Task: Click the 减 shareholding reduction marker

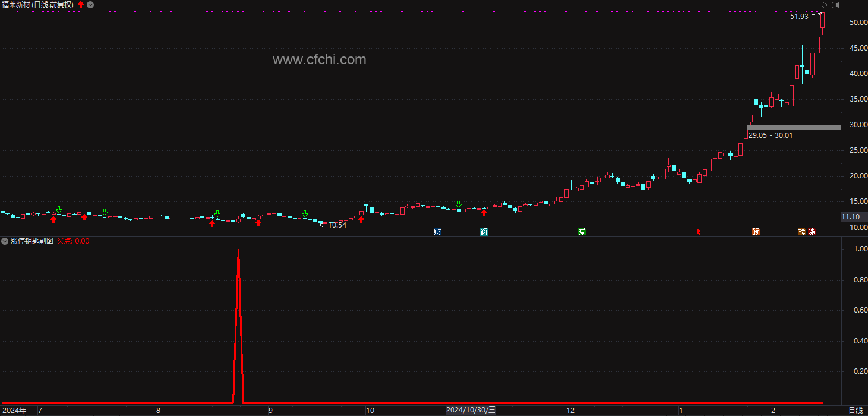Action: coord(582,232)
